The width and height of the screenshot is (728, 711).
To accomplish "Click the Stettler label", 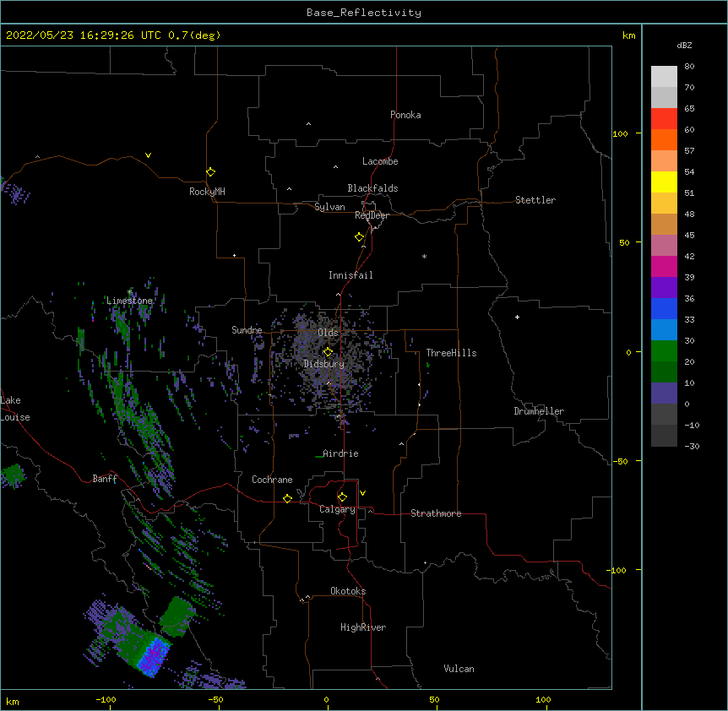I will click(535, 200).
